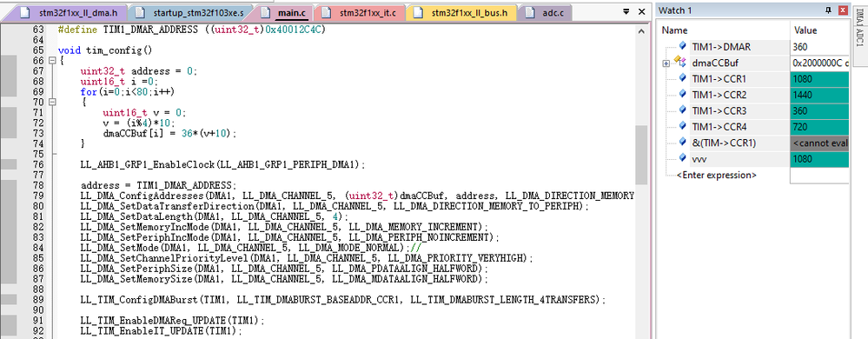Viewport: 868px width, 339px height.
Task: Click the address = TIM1_DMAR_ADDRESS line
Action: pyautogui.click(x=158, y=185)
